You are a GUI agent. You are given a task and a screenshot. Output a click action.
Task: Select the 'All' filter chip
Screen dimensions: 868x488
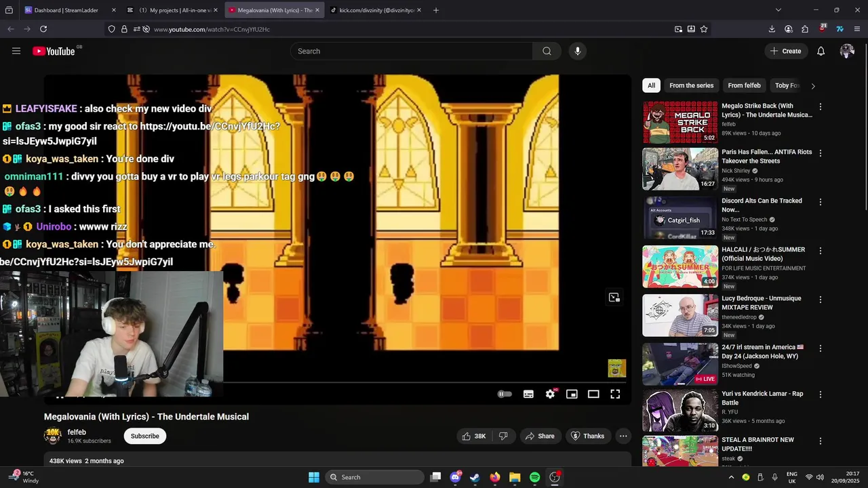click(651, 85)
